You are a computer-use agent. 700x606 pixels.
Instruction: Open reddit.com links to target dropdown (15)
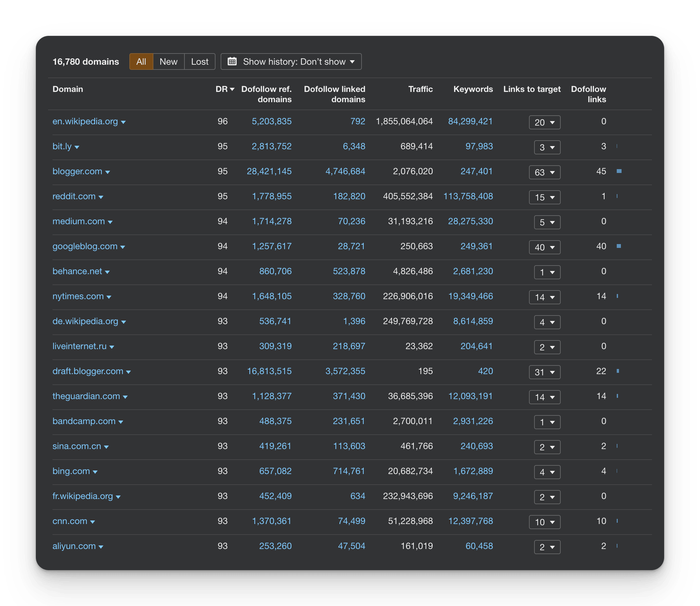pyautogui.click(x=544, y=198)
